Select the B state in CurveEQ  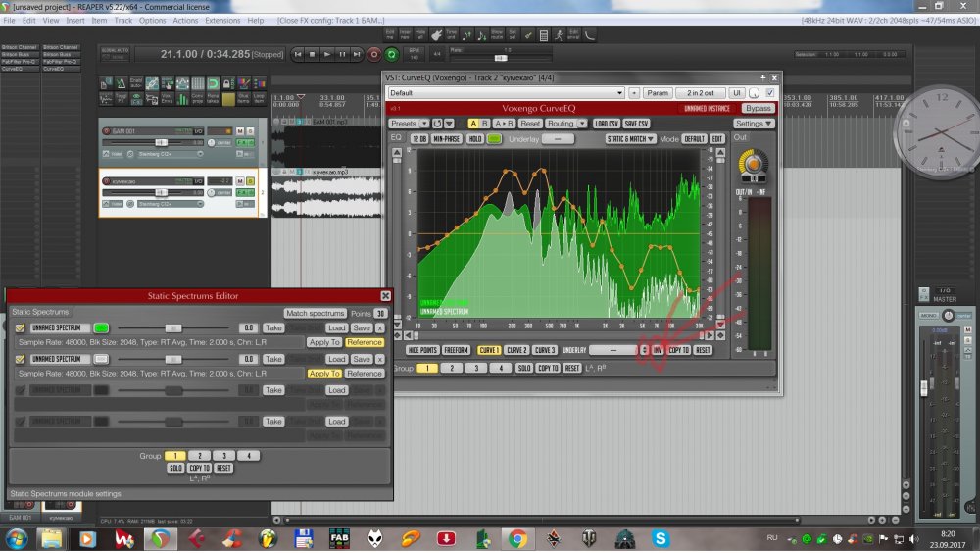pyautogui.click(x=484, y=124)
